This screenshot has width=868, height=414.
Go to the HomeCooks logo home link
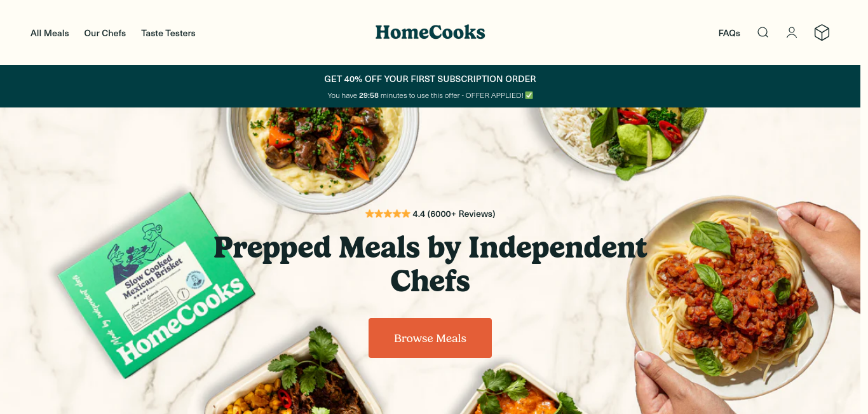(430, 32)
